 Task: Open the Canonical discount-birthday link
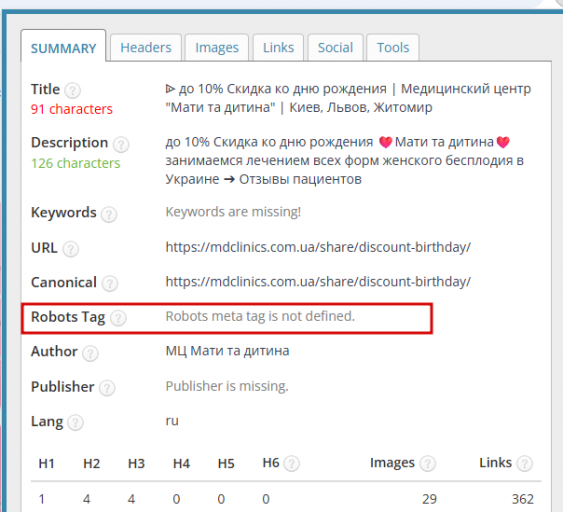point(318,281)
